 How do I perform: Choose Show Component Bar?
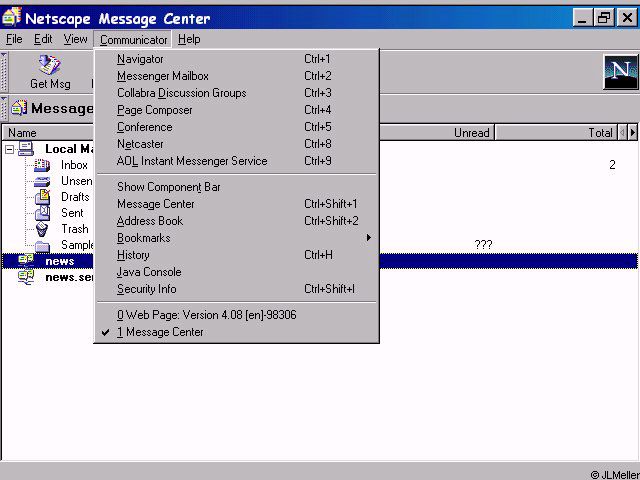(x=236, y=187)
